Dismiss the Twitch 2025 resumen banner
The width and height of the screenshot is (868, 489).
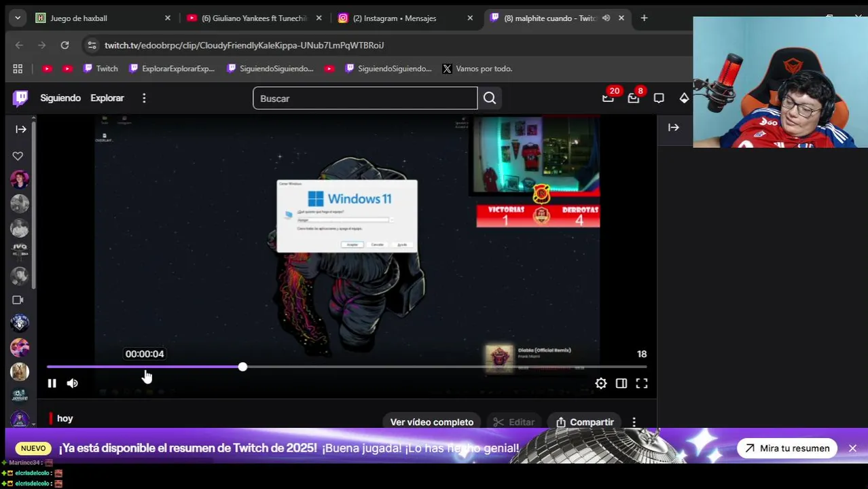852,448
